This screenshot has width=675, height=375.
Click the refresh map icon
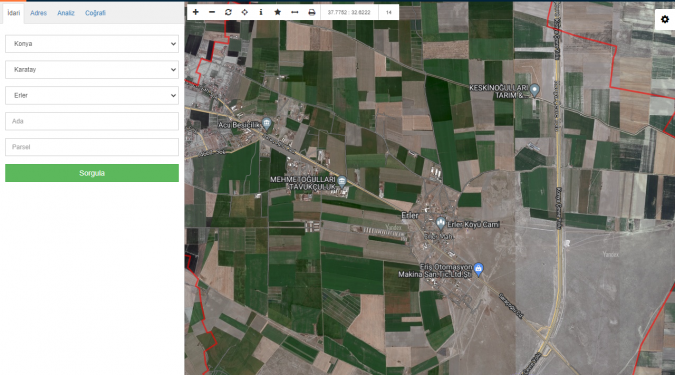228,12
